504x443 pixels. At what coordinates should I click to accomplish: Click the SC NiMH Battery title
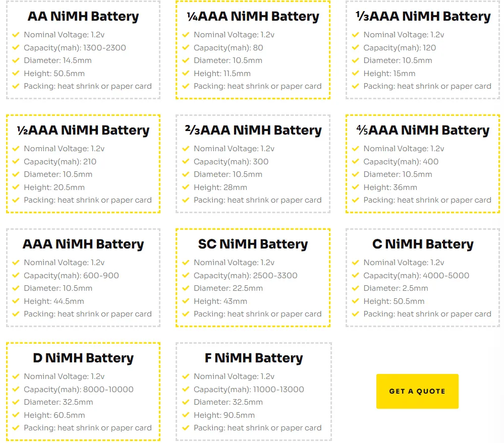pyautogui.click(x=253, y=244)
